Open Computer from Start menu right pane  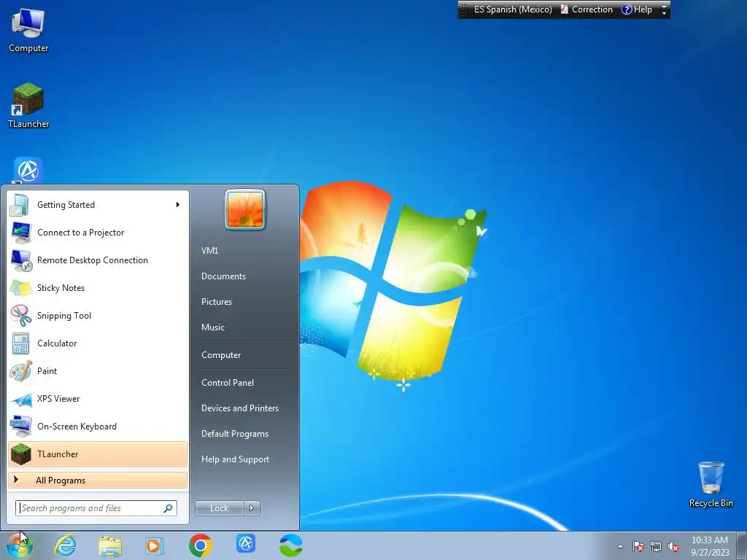point(221,355)
